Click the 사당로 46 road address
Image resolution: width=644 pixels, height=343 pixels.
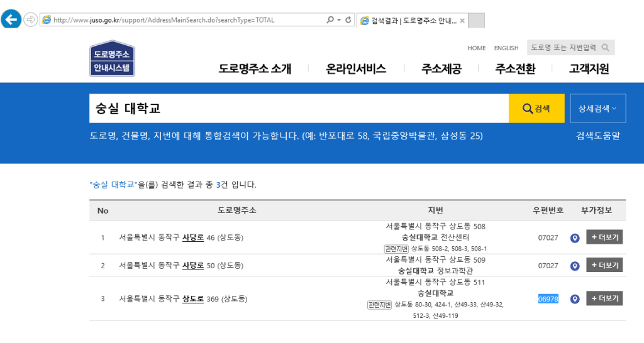pos(181,237)
